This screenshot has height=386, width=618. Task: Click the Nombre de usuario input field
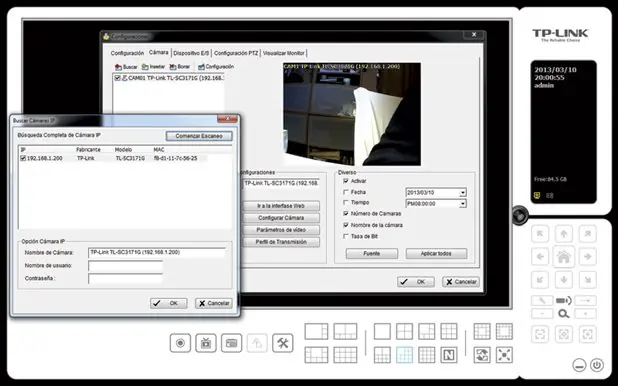click(125, 266)
